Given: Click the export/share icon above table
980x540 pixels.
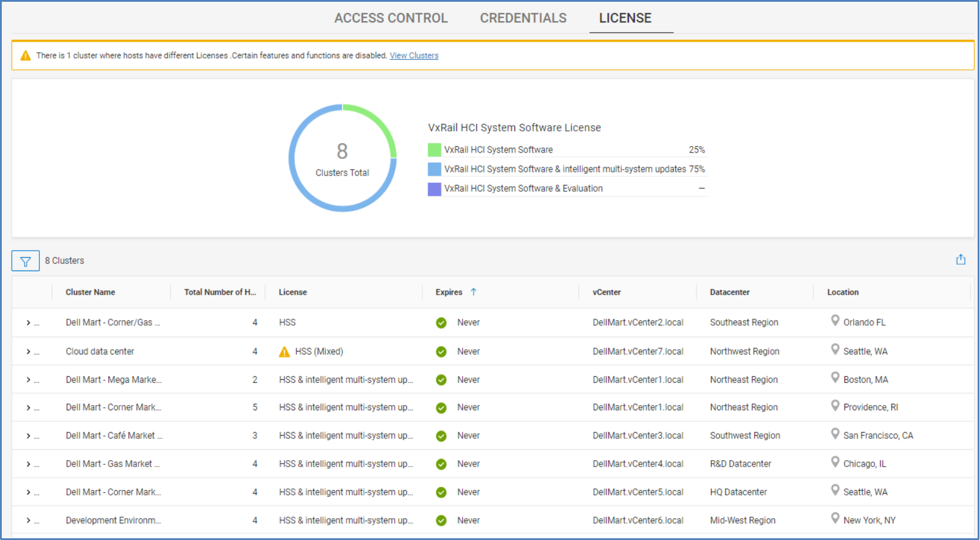Looking at the screenshot, I should 961,259.
